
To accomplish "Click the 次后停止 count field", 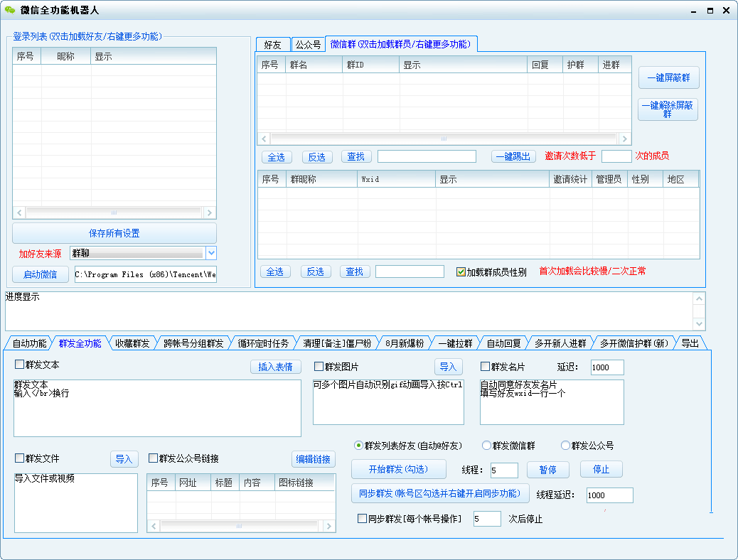I will coord(487,519).
